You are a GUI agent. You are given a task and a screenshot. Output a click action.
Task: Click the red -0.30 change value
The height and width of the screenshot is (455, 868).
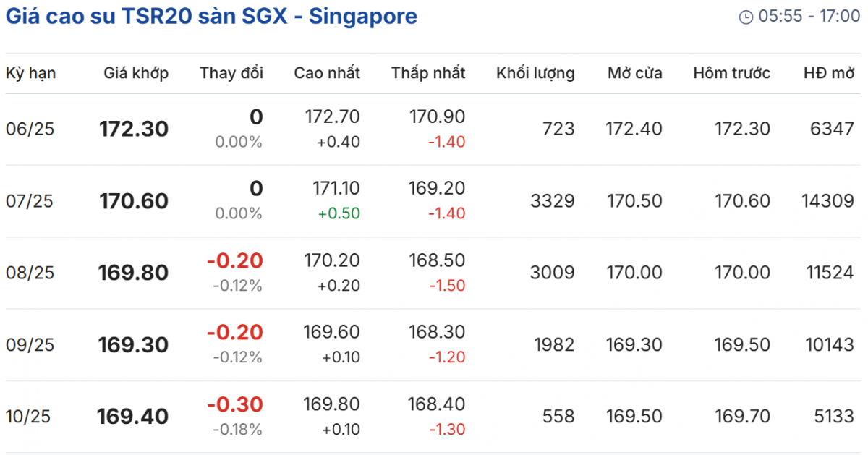235,404
